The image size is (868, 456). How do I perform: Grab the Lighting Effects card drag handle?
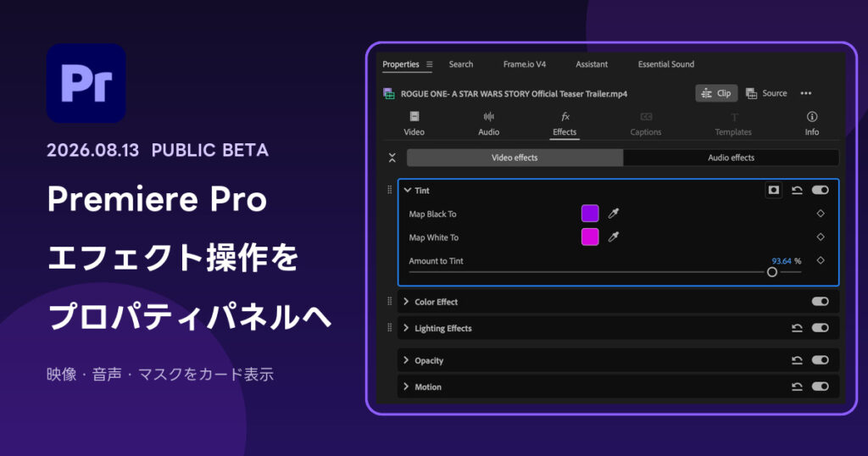pos(390,328)
